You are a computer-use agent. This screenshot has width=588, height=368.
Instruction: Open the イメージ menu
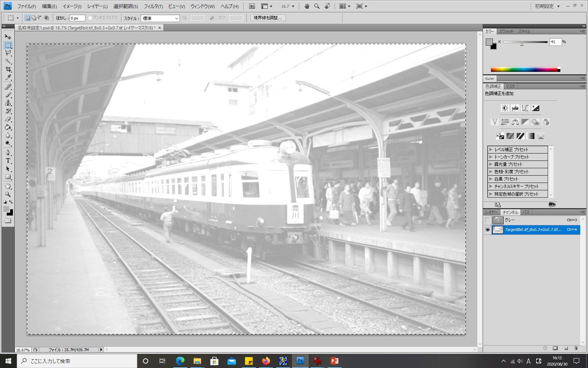72,6
